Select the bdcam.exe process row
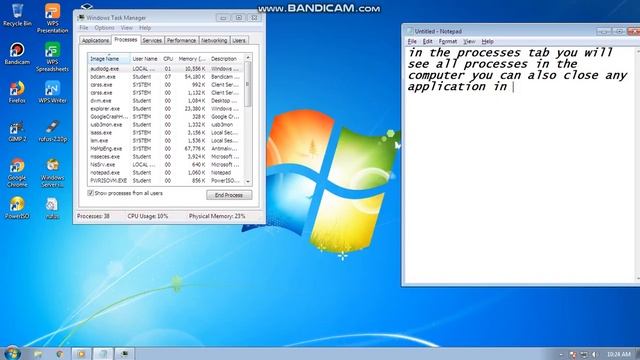 click(x=166, y=77)
